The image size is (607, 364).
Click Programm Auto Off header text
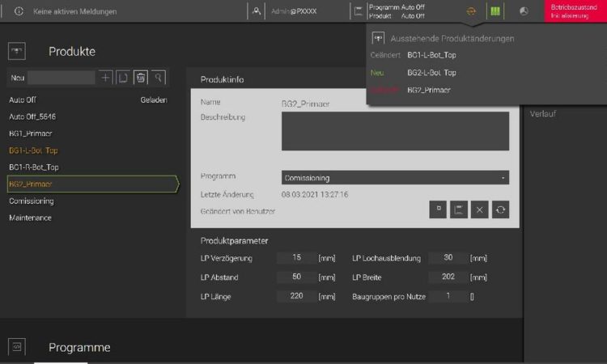(397, 7)
